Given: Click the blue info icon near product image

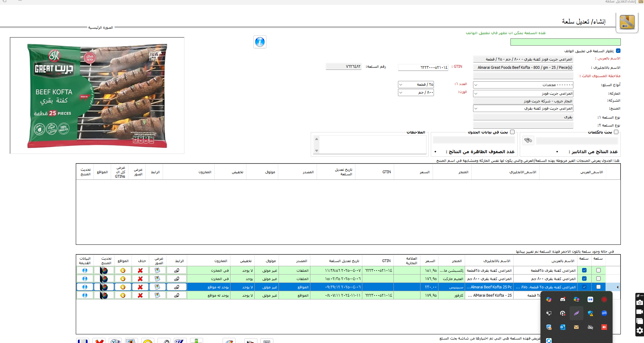Looking at the screenshot, I should coord(260,42).
